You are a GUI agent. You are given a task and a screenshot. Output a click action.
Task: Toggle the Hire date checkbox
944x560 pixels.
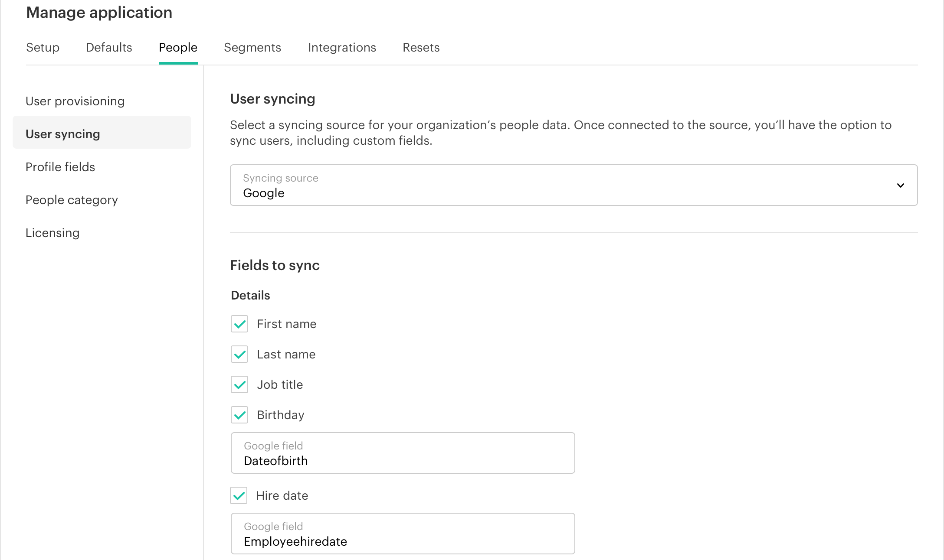[239, 495]
